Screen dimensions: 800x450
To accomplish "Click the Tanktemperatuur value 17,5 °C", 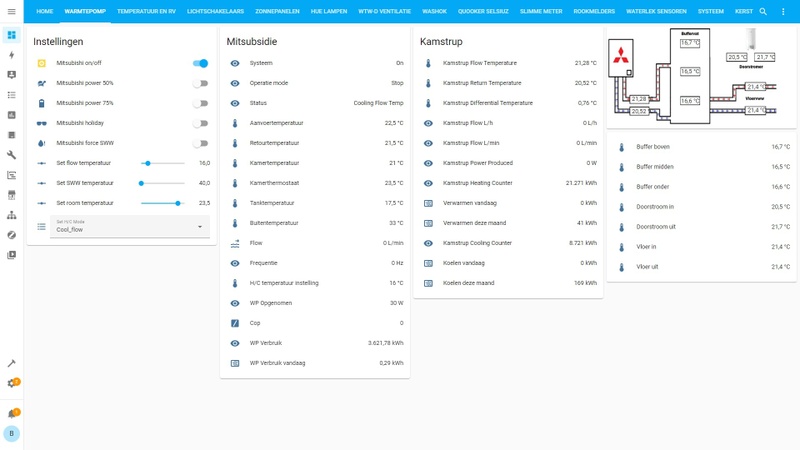I will [x=394, y=203].
